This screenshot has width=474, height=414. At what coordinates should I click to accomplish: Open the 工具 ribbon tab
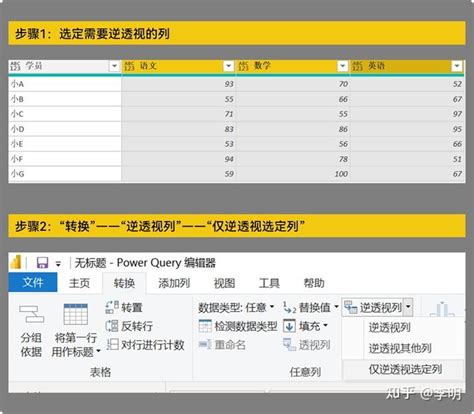point(269,283)
